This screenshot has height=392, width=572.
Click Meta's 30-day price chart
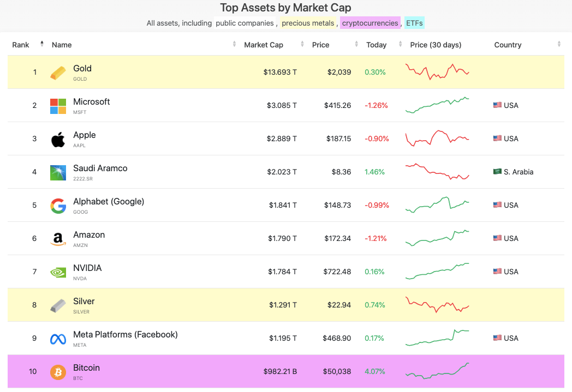coord(437,337)
